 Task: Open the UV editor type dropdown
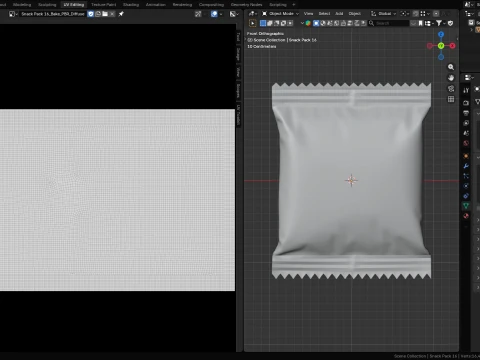click(x=13, y=14)
